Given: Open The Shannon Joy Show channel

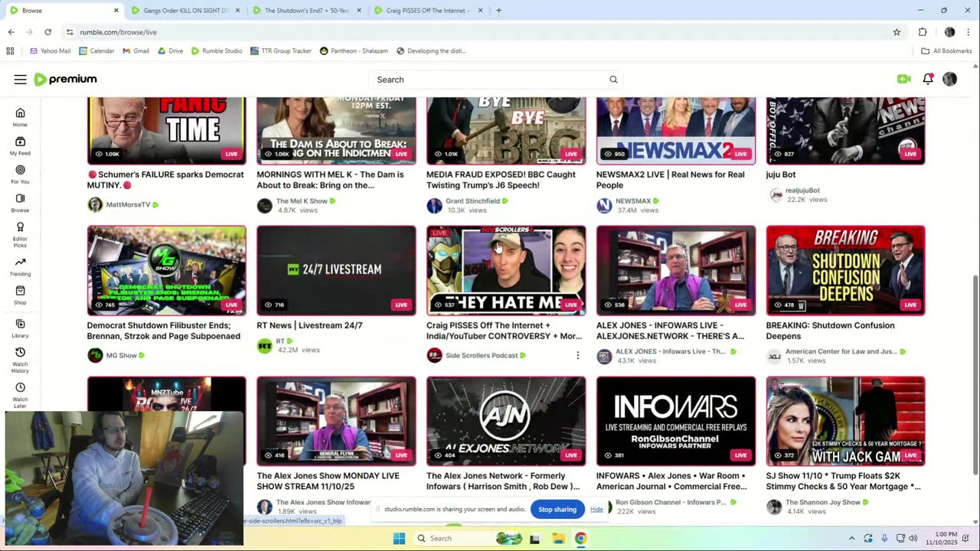Looking at the screenshot, I should pos(824,502).
